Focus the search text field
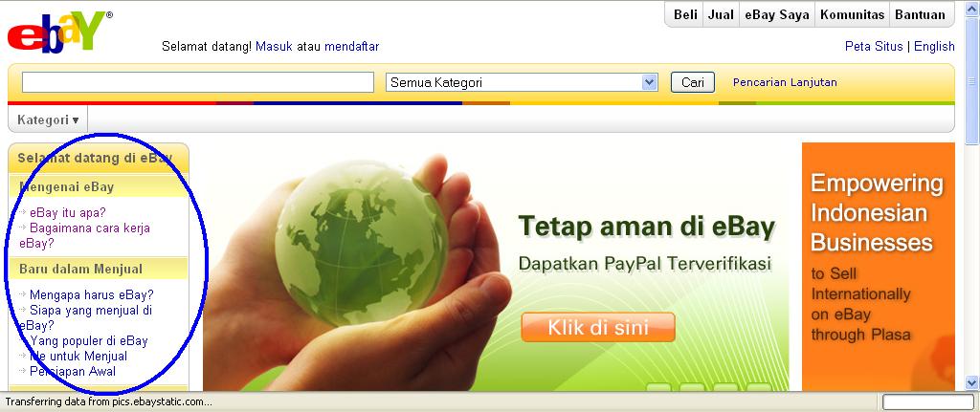Screen dimensions: 980x412 pyautogui.click(x=198, y=82)
